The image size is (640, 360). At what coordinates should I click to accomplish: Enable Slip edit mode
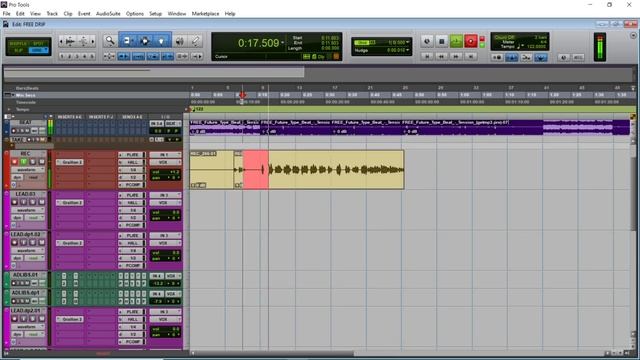[x=18, y=50]
